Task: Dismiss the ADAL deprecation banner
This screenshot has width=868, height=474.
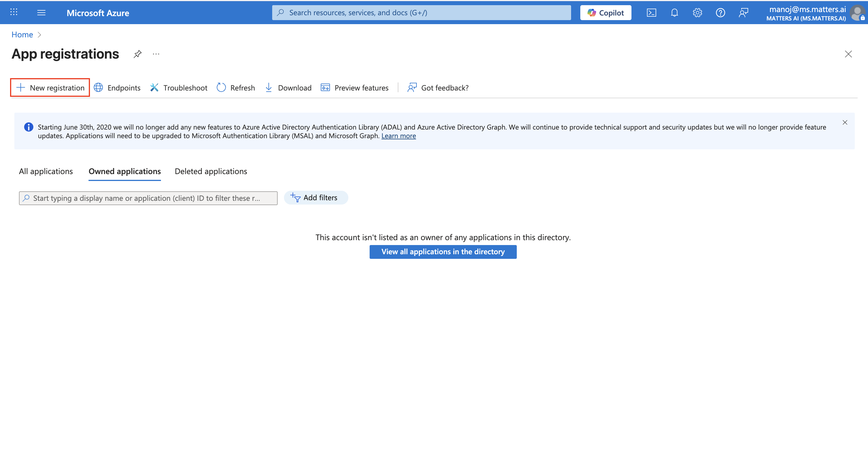Action: pos(844,122)
